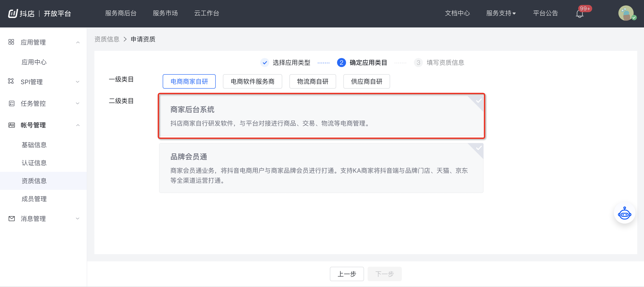The height and width of the screenshot is (287, 644).
Task: Expand the SPI管理 section chevron
Action: [x=78, y=82]
